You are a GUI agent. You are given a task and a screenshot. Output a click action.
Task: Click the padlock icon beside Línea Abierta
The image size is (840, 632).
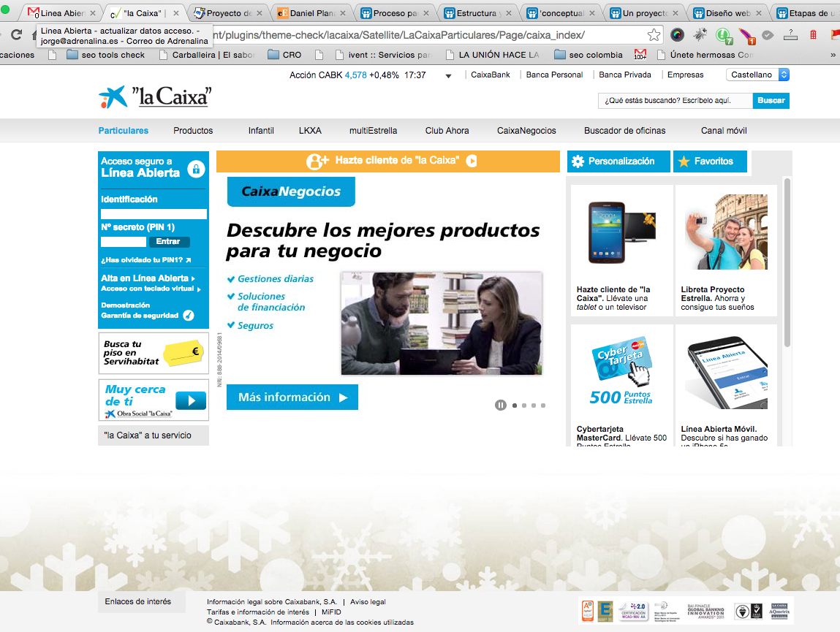pos(196,170)
